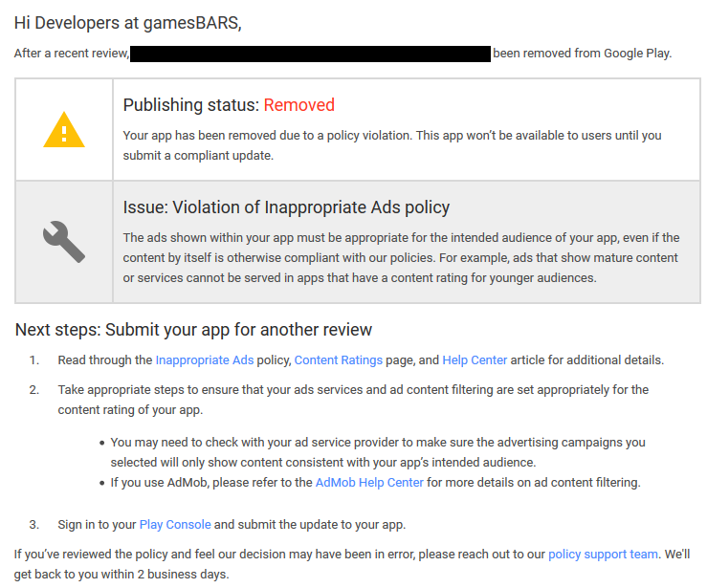The height and width of the screenshot is (588, 707).
Task: Click the "Publishing status:" label
Action: (x=191, y=105)
